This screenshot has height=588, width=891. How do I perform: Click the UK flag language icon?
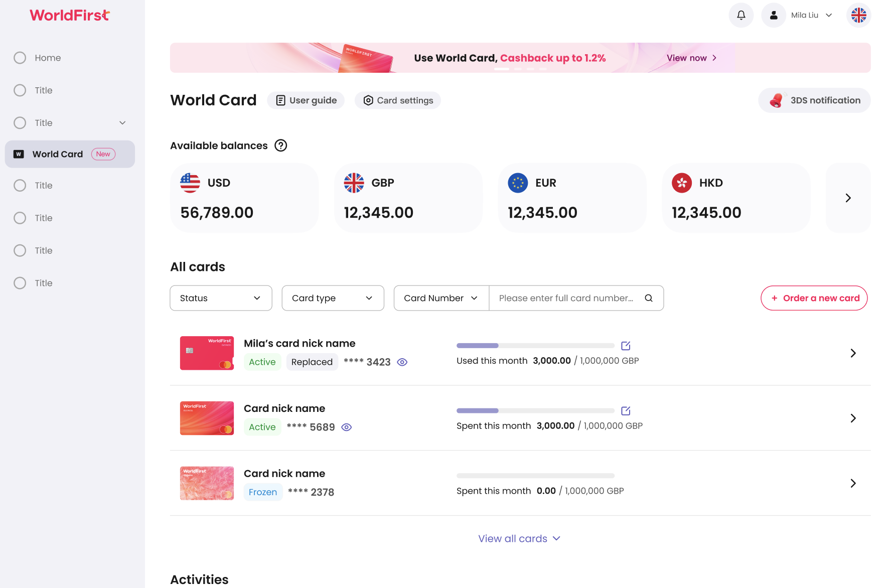(x=858, y=15)
